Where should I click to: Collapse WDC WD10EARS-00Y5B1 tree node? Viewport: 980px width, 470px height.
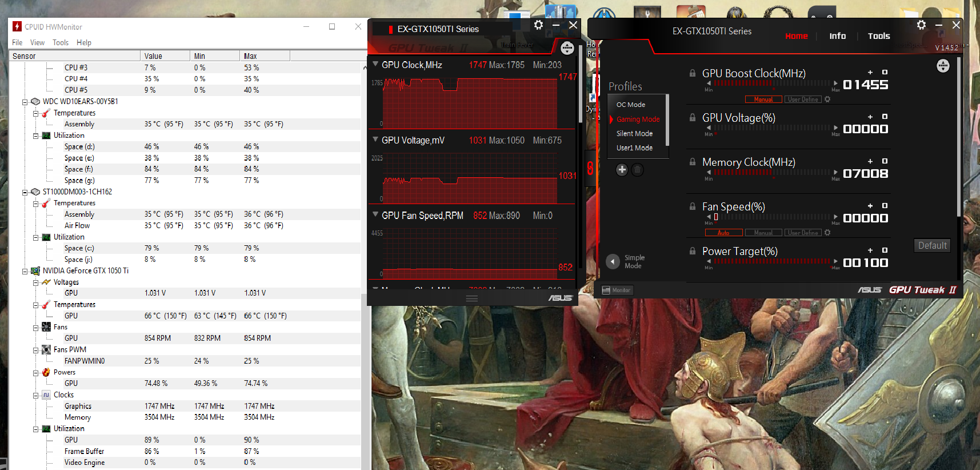click(x=25, y=102)
